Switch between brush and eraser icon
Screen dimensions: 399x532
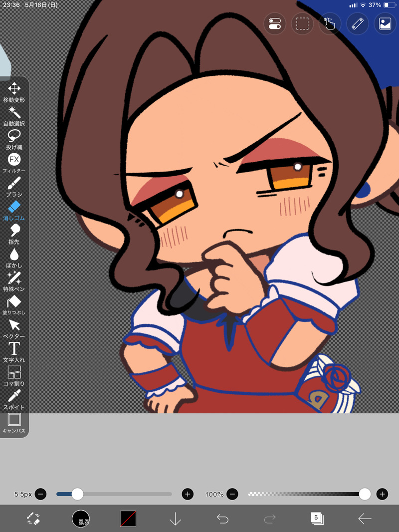[x=33, y=519]
